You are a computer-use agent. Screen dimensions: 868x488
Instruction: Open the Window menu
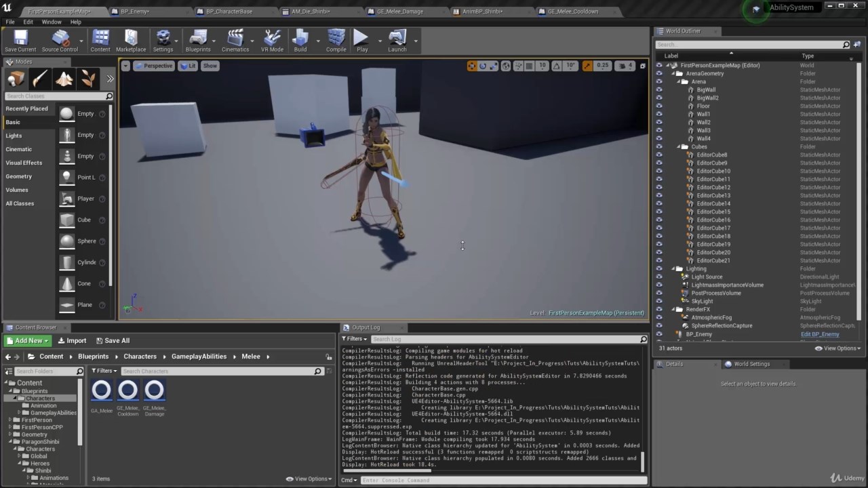pyautogui.click(x=52, y=22)
